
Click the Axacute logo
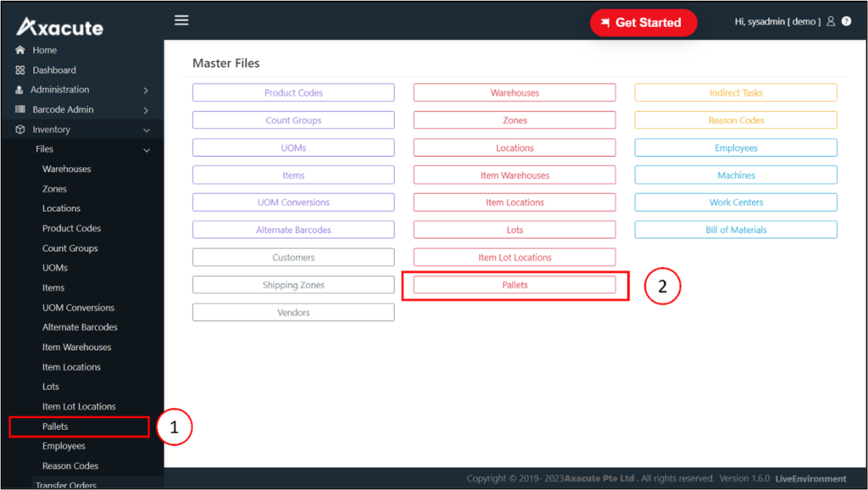click(x=60, y=26)
